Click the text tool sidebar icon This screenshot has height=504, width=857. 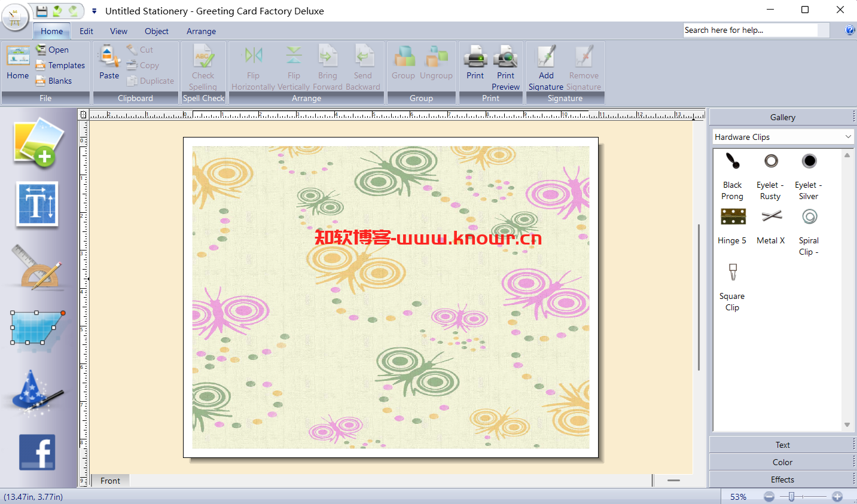pyautogui.click(x=37, y=205)
